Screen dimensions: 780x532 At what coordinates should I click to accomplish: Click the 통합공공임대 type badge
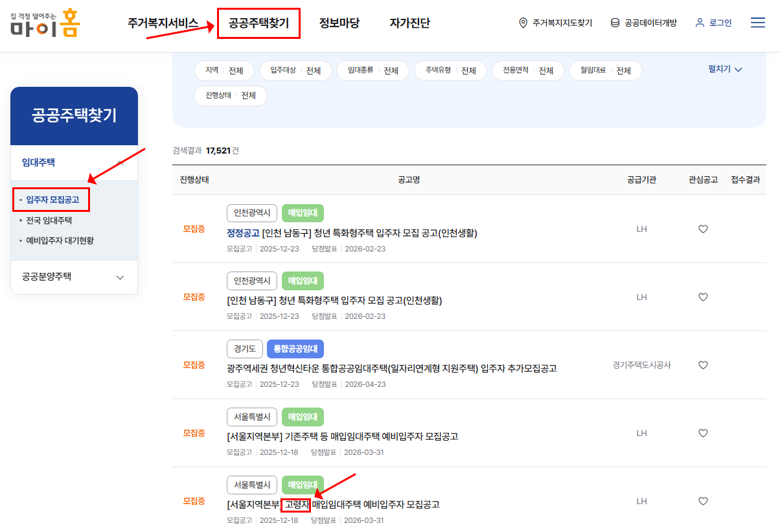click(x=295, y=349)
